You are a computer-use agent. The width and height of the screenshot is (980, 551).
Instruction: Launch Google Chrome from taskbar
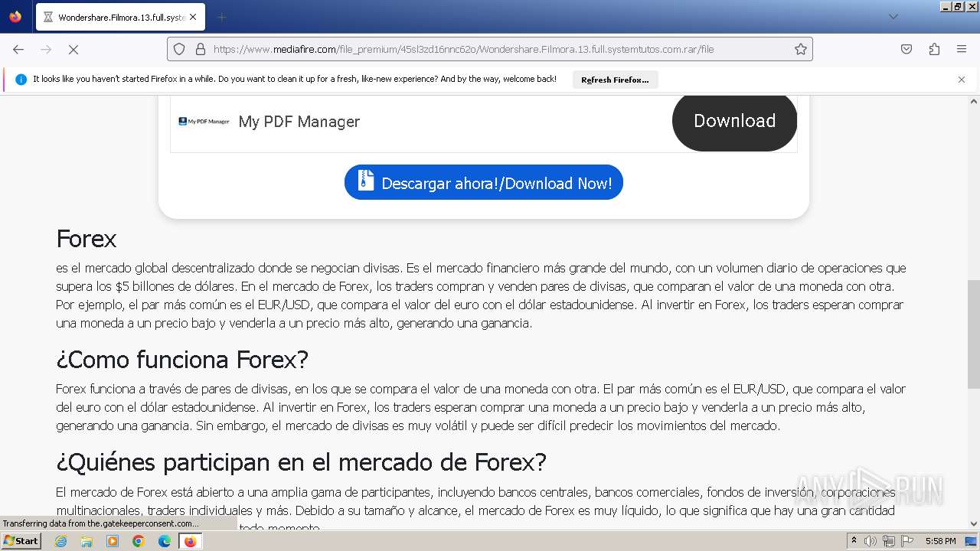tap(139, 541)
